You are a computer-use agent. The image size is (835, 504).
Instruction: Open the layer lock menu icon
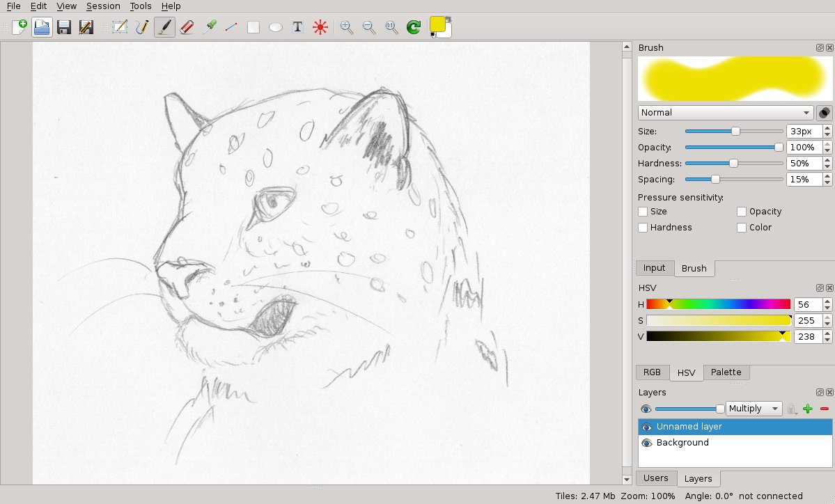(x=792, y=409)
